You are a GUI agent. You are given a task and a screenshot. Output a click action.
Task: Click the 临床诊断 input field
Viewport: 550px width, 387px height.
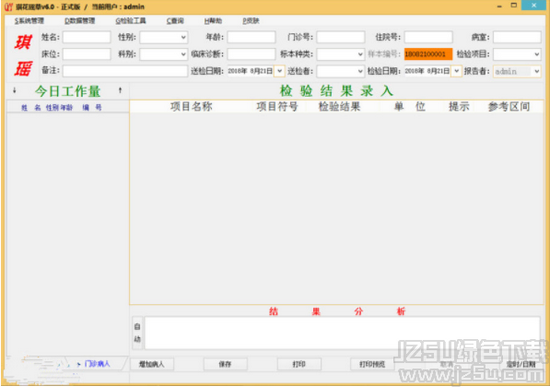click(251, 54)
